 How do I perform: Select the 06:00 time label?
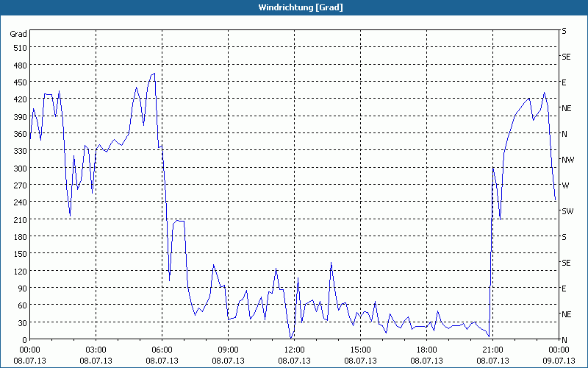pyautogui.click(x=162, y=350)
